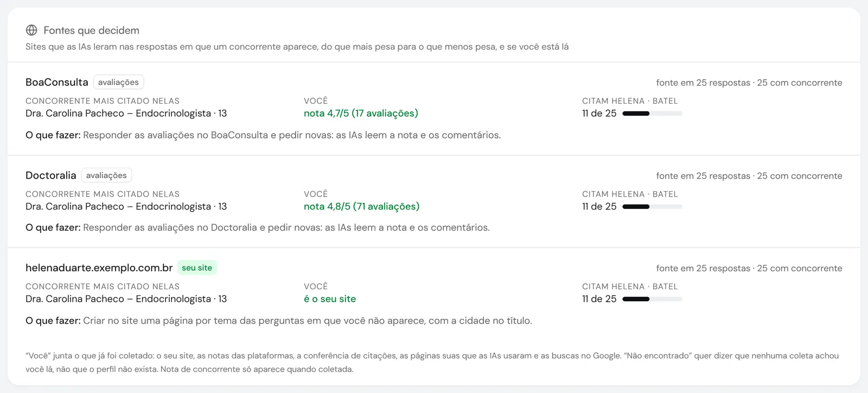Click the green 'seu site' badge
Viewport: 868px width, 393px height.
pos(197,268)
